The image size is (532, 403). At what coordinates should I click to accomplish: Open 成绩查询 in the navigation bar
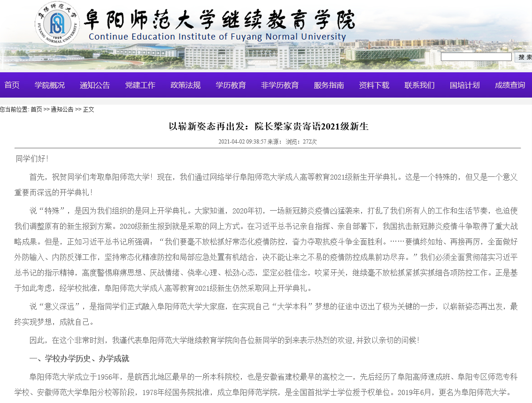[510, 85]
